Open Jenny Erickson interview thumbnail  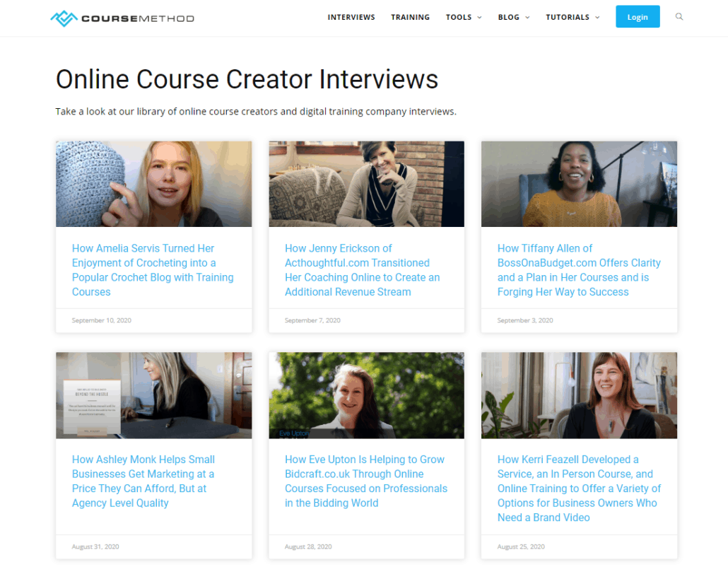[366, 184]
